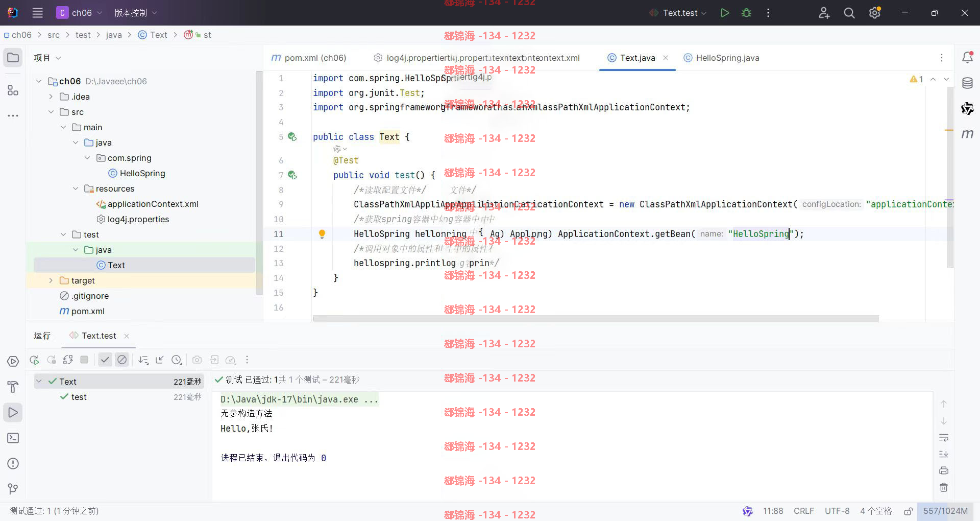The width and height of the screenshot is (980, 521).
Task: Click memory indicator 557/1024M
Action: 945,511
